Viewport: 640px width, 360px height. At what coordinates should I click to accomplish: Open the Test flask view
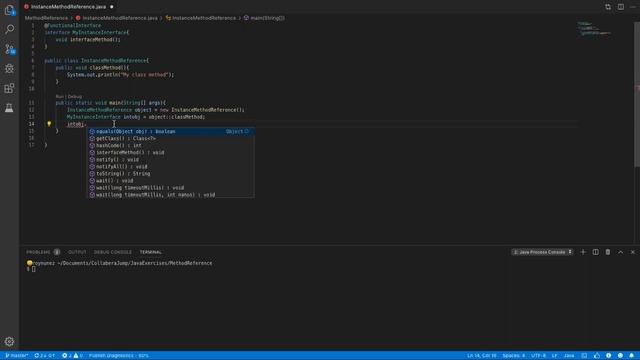[9, 107]
